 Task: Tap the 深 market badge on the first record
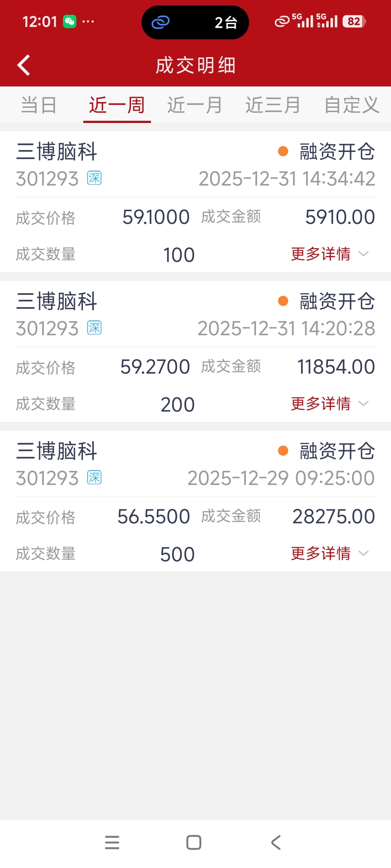point(94,178)
